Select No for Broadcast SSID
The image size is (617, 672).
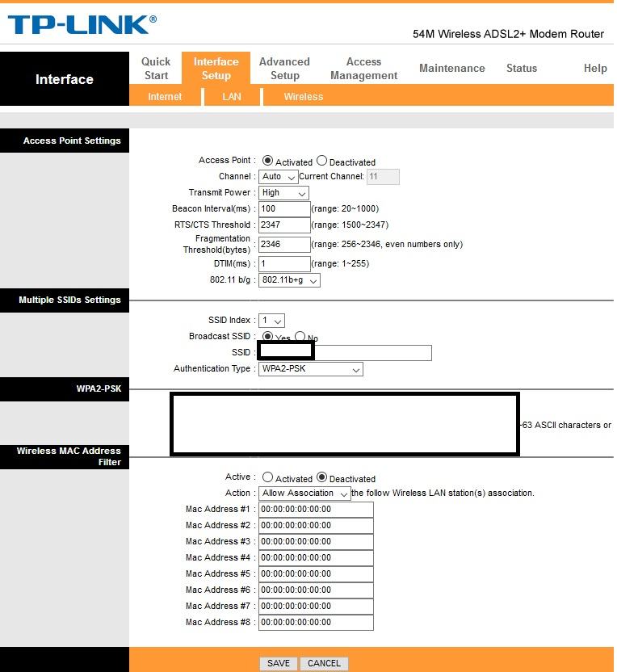tap(300, 336)
